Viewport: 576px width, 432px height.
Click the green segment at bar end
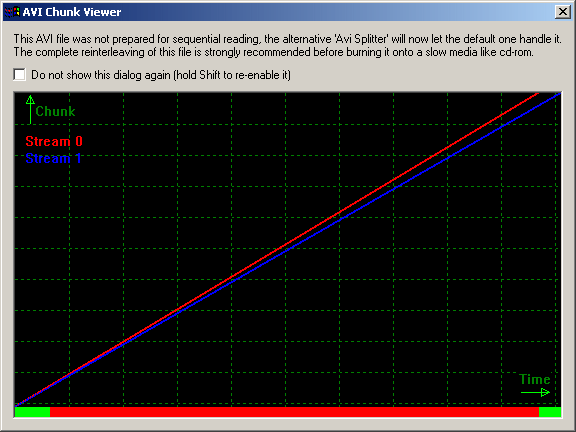coord(550,412)
